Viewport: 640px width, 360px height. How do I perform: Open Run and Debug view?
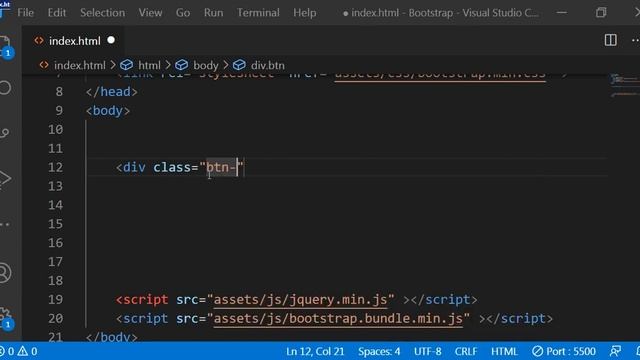click(x=4, y=178)
